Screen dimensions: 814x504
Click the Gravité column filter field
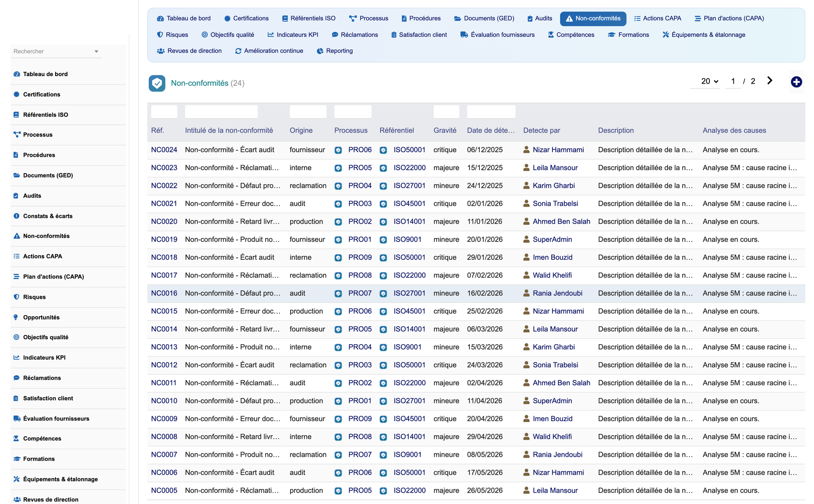pos(446,112)
